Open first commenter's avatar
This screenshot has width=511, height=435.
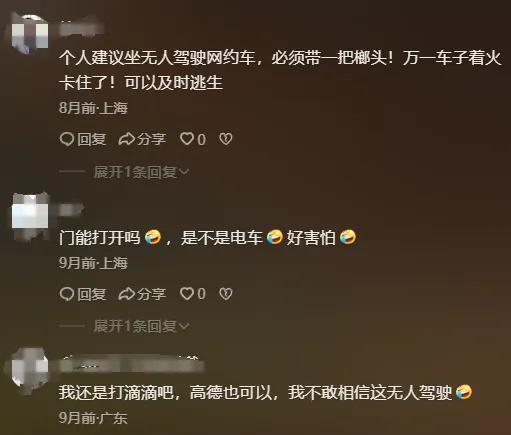click(30, 33)
